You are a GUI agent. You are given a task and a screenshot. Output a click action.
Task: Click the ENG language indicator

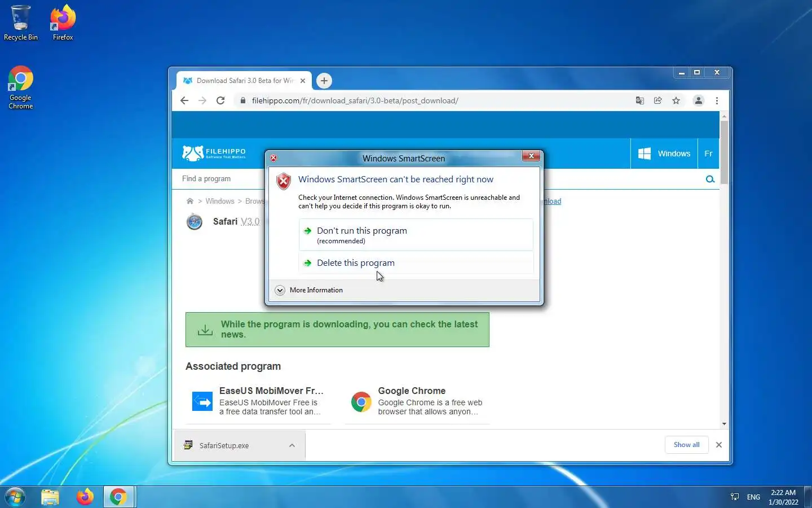pos(753,497)
